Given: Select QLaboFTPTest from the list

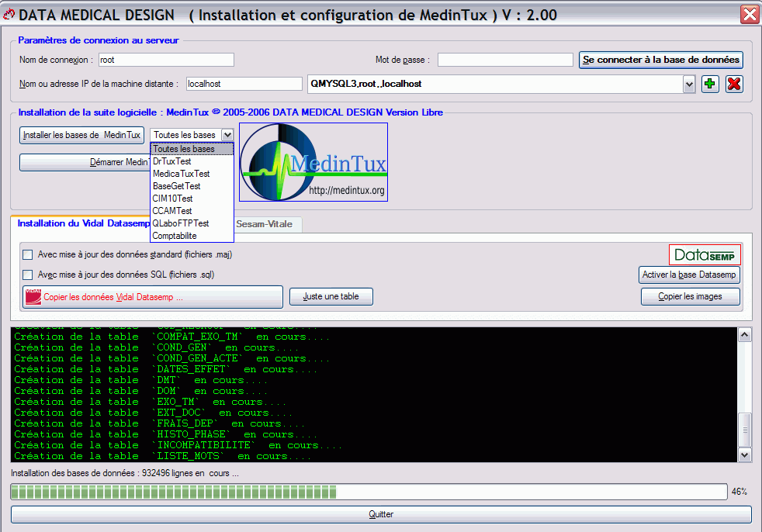Looking at the screenshot, I should tap(192, 223).
